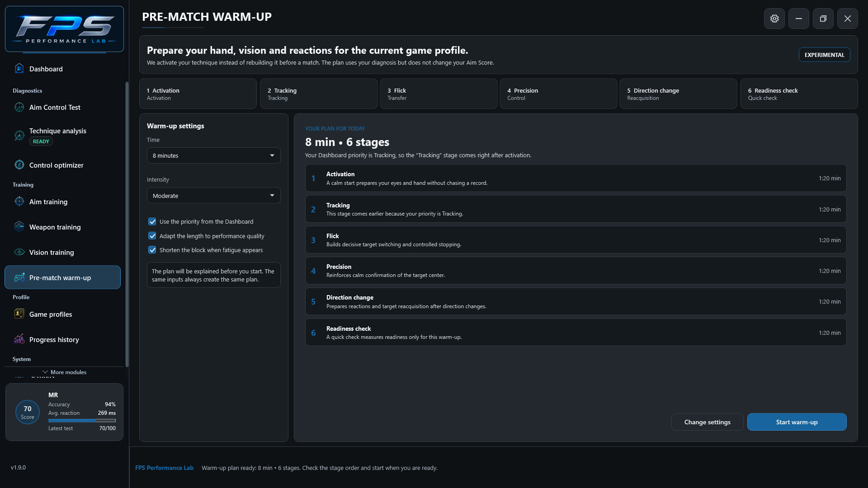
Task: Select the 2 Tracking stage tab
Action: [x=319, y=94]
